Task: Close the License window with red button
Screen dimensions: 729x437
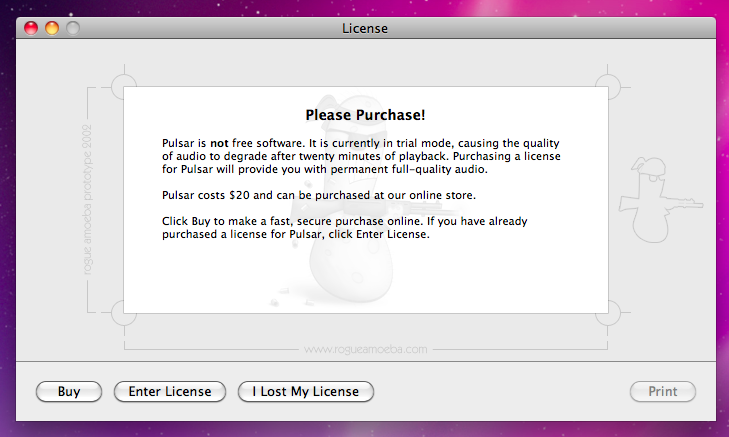Action: click(x=31, y=28)
